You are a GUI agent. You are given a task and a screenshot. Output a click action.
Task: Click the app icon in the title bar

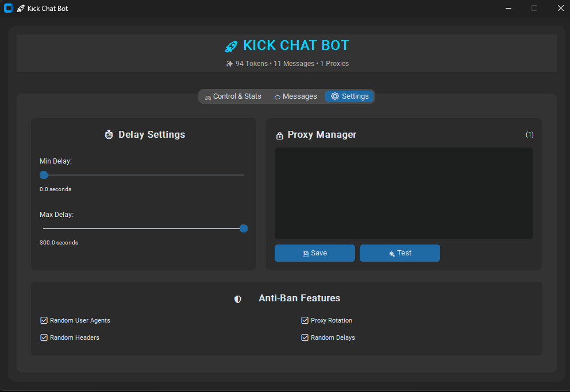[9, 8]
